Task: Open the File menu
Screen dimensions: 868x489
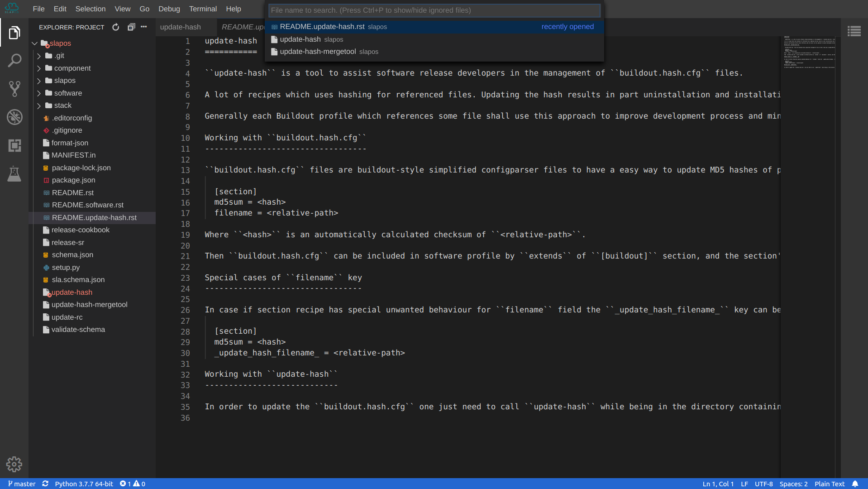Action: [x=39, y=9]
